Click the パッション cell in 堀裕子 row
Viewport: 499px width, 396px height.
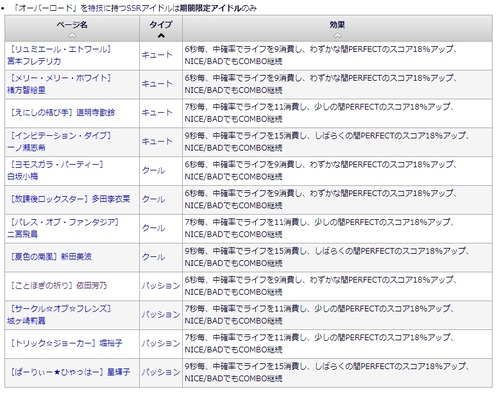pos(161,343)
